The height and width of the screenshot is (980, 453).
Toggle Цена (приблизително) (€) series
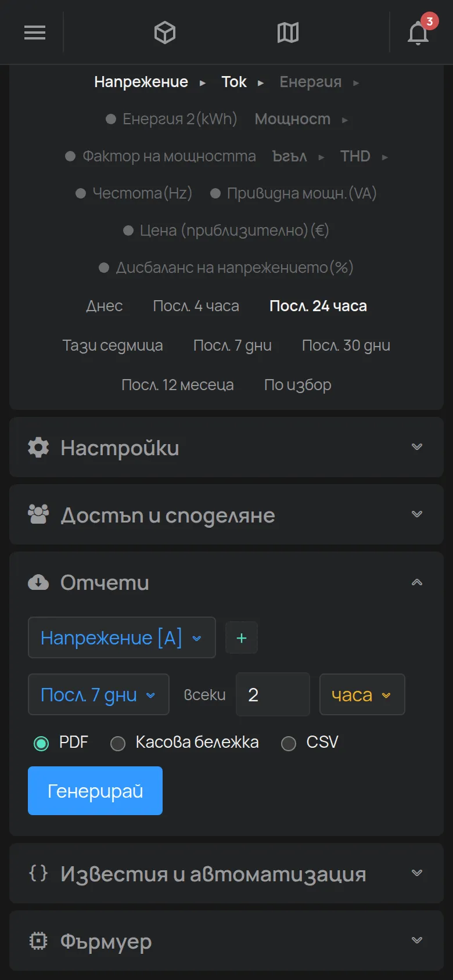227,230
